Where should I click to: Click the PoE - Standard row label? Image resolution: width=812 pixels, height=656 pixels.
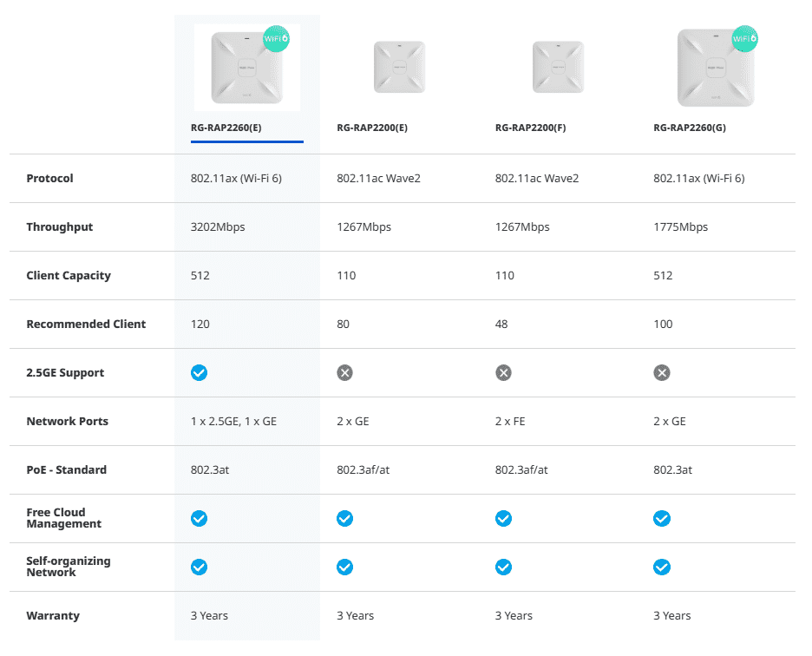click(x=66, y=470)
